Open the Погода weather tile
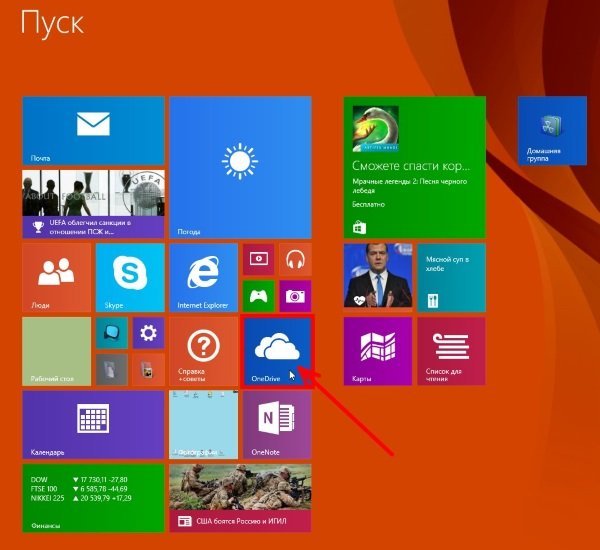600x550 pixels. coord(240,168)
